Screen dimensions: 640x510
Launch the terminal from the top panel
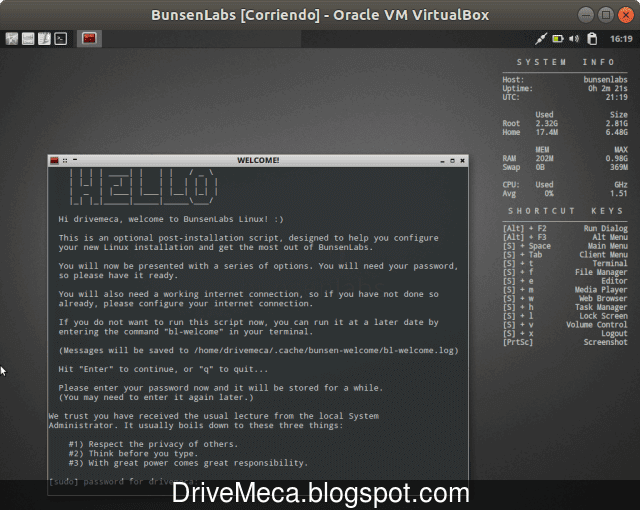pyautogui.click(x=61, y=39)
